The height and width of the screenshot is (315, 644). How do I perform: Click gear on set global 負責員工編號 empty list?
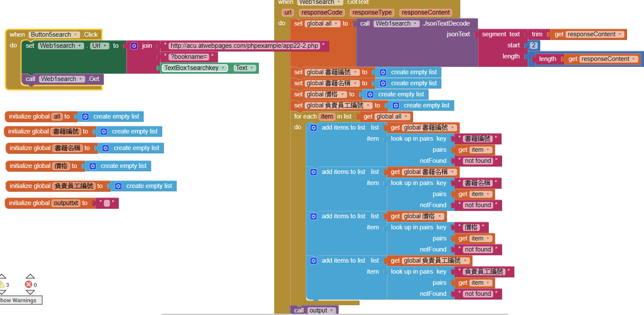[x=396, y=105]
